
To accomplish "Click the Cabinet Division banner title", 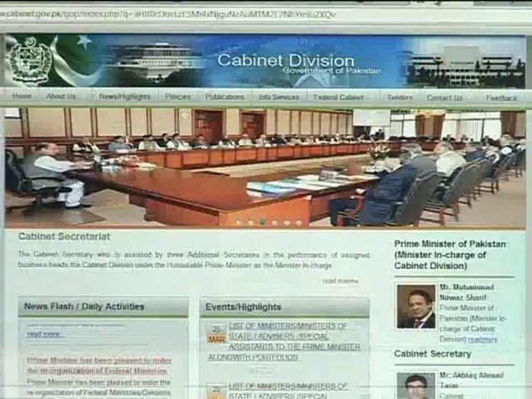I will point(286,61).
